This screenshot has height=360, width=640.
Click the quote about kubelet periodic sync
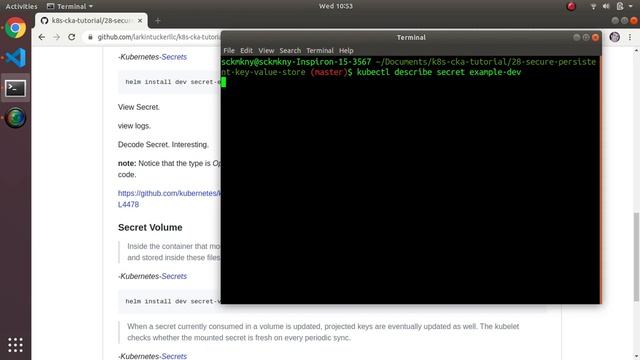pos(323,332)
